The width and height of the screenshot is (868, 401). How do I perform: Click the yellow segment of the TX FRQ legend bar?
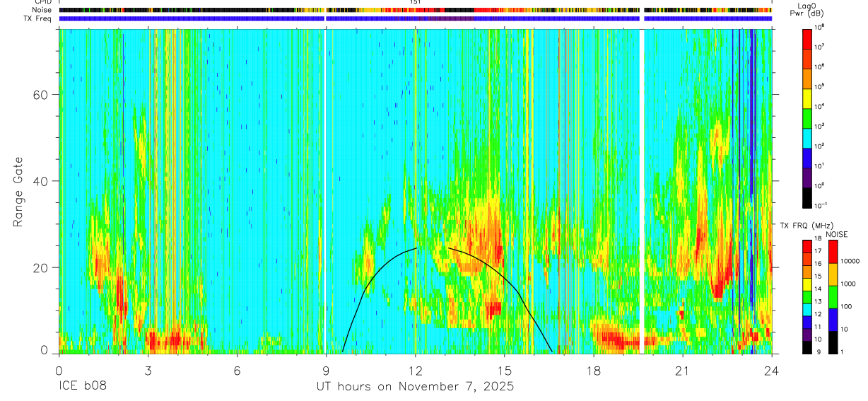click(x=807, y=284)
